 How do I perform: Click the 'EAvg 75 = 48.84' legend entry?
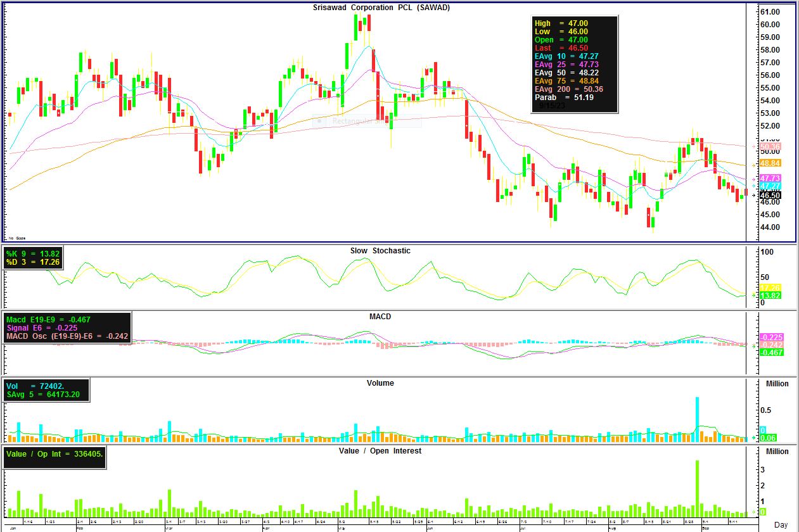coord(566,81)
